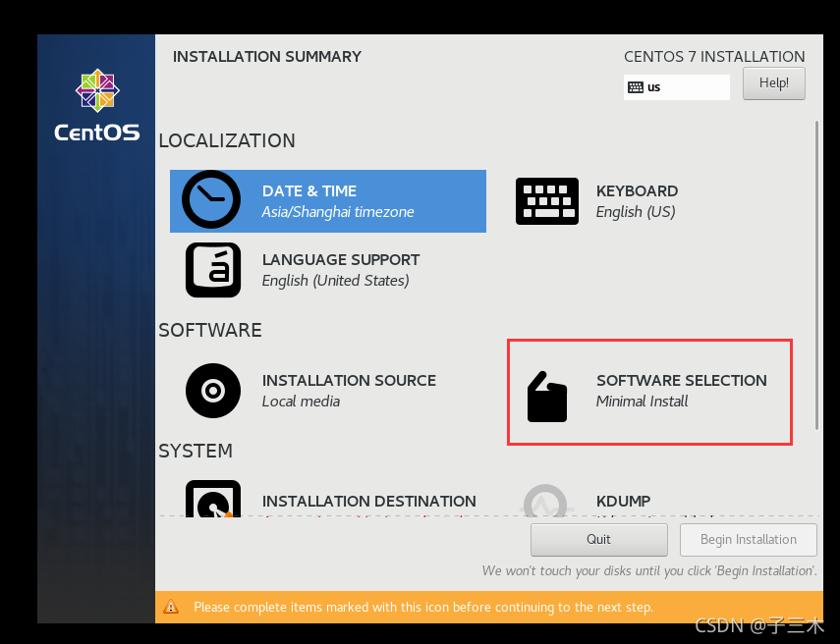Click the Keyboard layout icon
This screenshot has height=644, width=840.
(547, 201)
